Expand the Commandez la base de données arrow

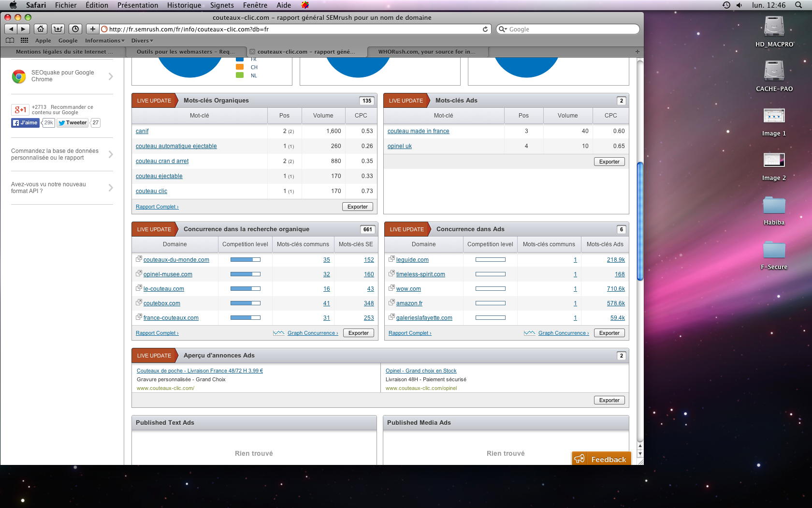tap(111, 154)
